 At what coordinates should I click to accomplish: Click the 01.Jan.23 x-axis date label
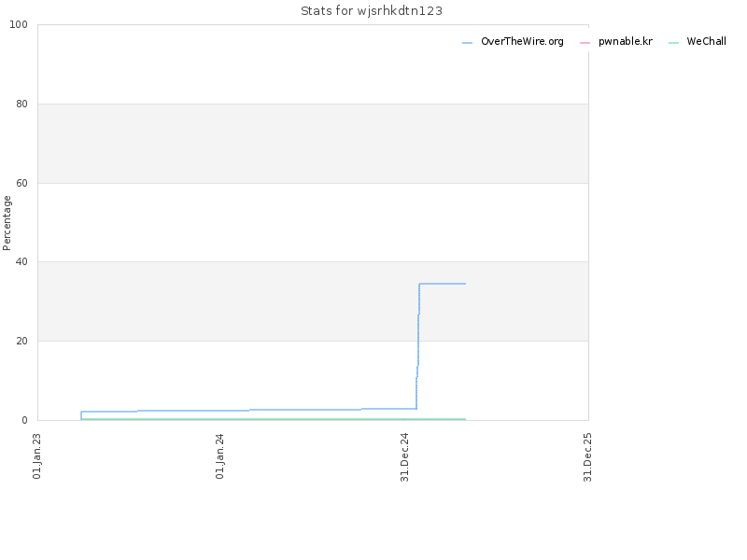tap(36, 455)
